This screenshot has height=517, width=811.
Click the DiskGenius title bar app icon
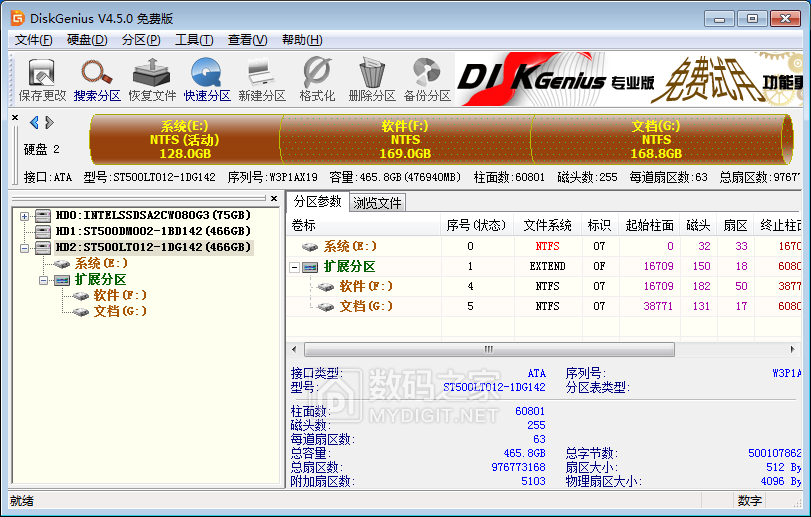tap(18, 19)
